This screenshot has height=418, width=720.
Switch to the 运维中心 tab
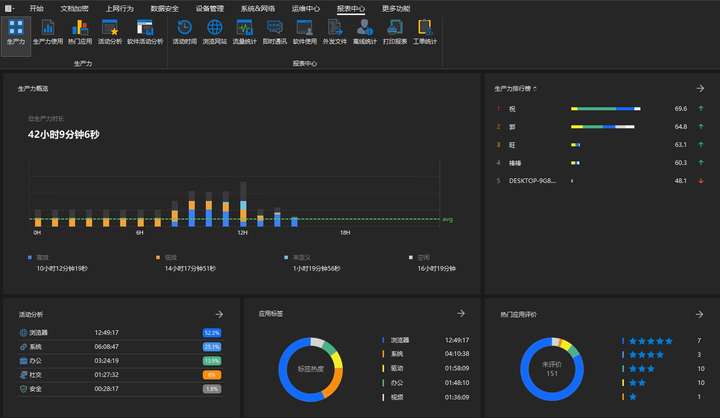(x=305, y=8)
